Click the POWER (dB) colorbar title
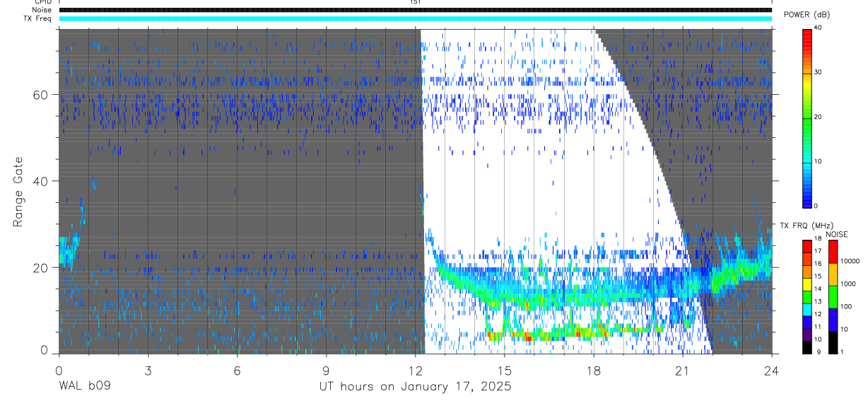The width and height of the screenshot is (868, 401). (807, 15)
